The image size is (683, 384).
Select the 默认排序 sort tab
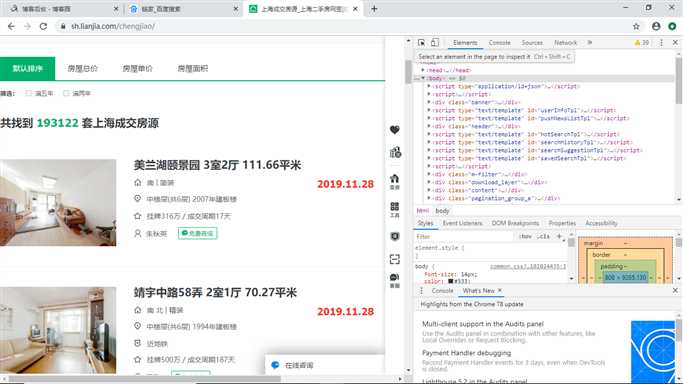27,68
